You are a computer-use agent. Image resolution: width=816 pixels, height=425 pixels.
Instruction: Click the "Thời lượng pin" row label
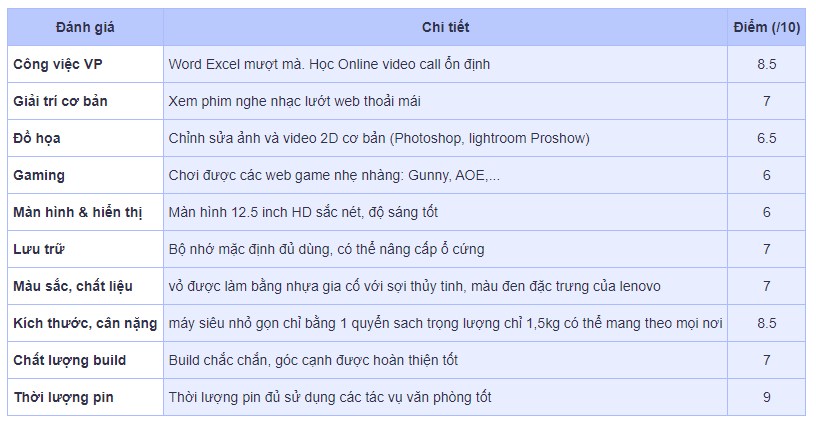click(63, 397)
